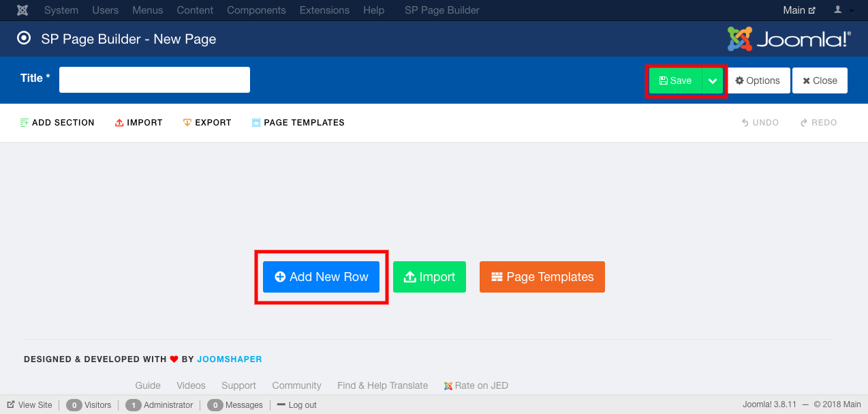868x414 pixels.
Task: Open the Rate on JED link
Action: [476, 385]
